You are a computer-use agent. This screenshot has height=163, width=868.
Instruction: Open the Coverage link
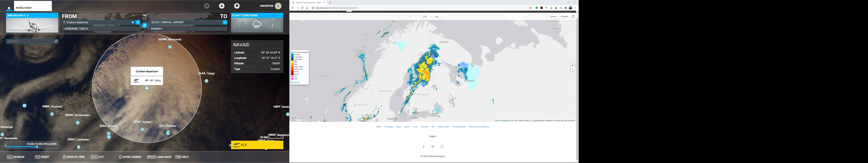click(388, 127)
